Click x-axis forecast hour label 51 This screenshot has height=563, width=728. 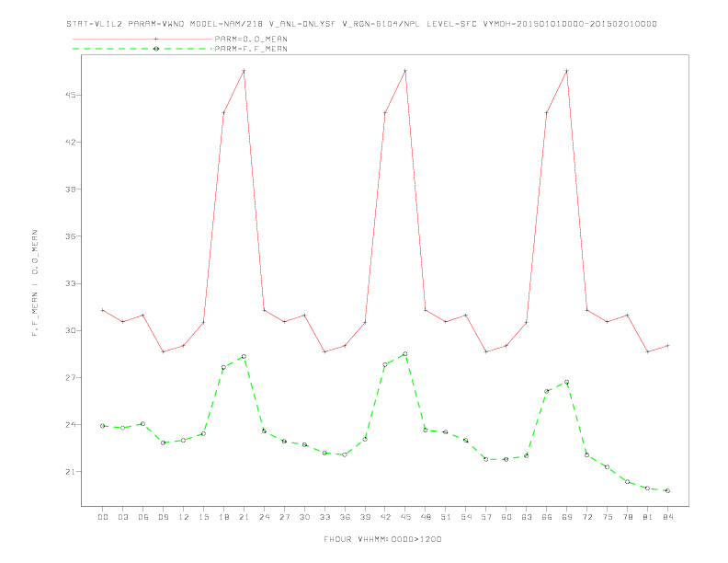pyautogui.click(x=446, y=517)
